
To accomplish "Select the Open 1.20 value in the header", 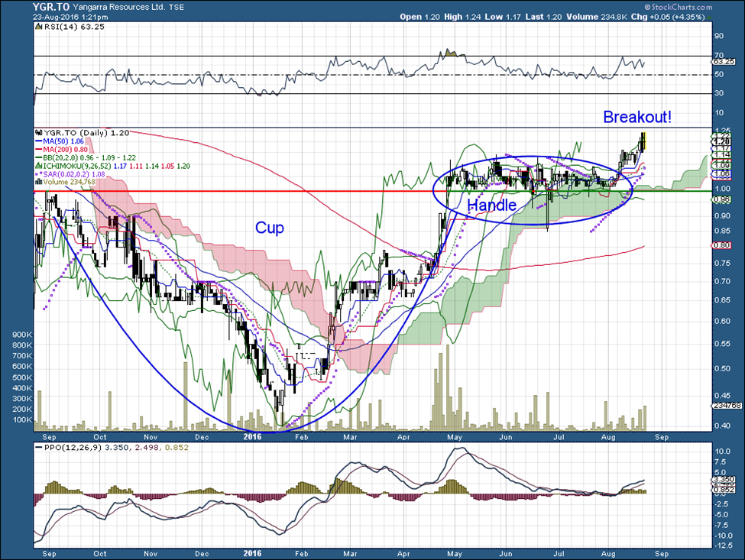I will [419, 17].
